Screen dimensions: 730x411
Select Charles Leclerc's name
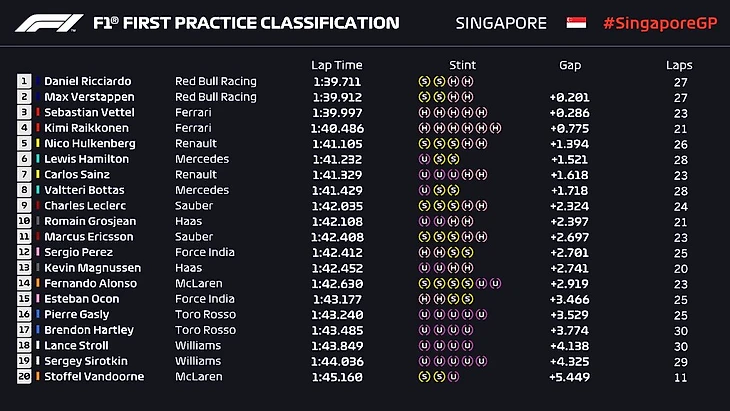[x=86, y=206]
